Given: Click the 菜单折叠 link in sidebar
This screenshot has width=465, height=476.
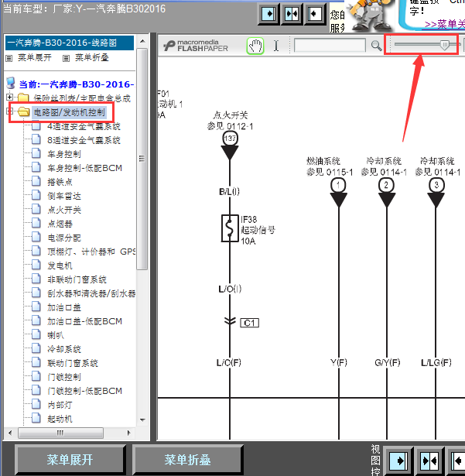Looking at the screenshot, I should pos(91,58).
